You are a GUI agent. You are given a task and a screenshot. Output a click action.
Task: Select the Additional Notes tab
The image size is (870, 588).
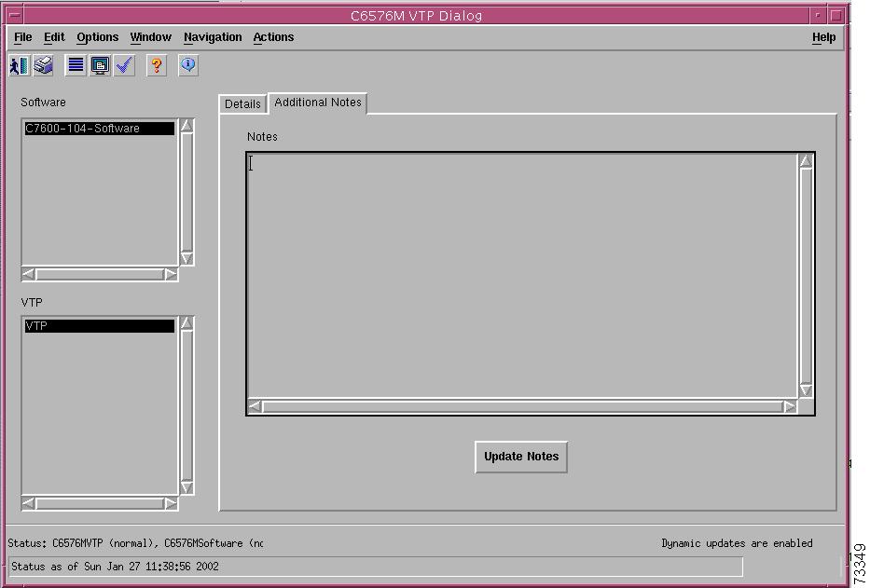point(318,103)
